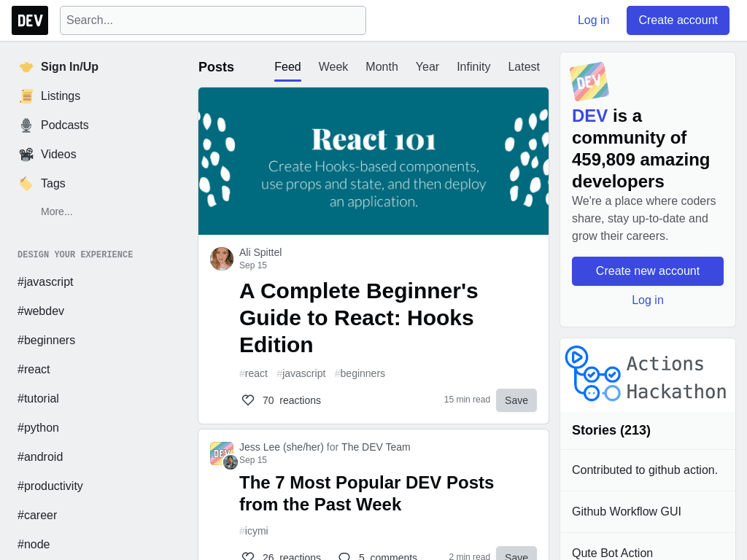
Task: Click Create new account button
Action: [648, 271]
